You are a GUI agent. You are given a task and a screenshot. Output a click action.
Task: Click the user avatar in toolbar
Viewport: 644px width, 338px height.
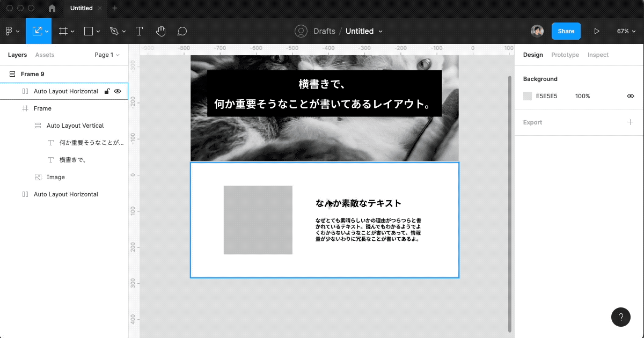(x=537, y=31)
